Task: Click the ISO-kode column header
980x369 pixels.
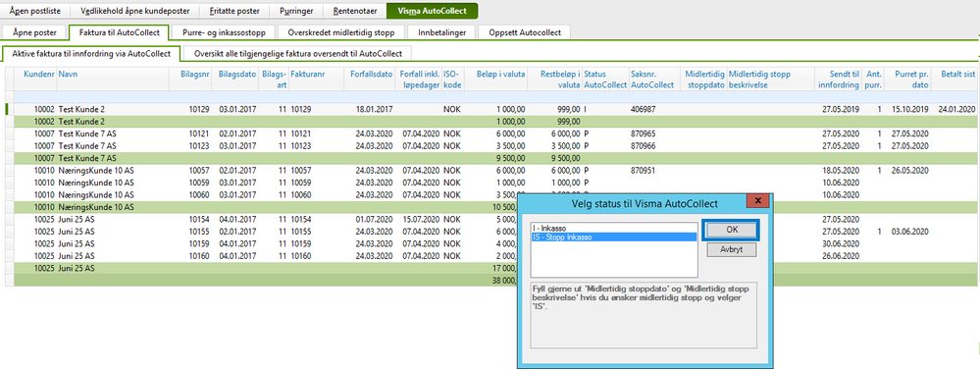Action: pyautogui.click(x=452, y=79)
